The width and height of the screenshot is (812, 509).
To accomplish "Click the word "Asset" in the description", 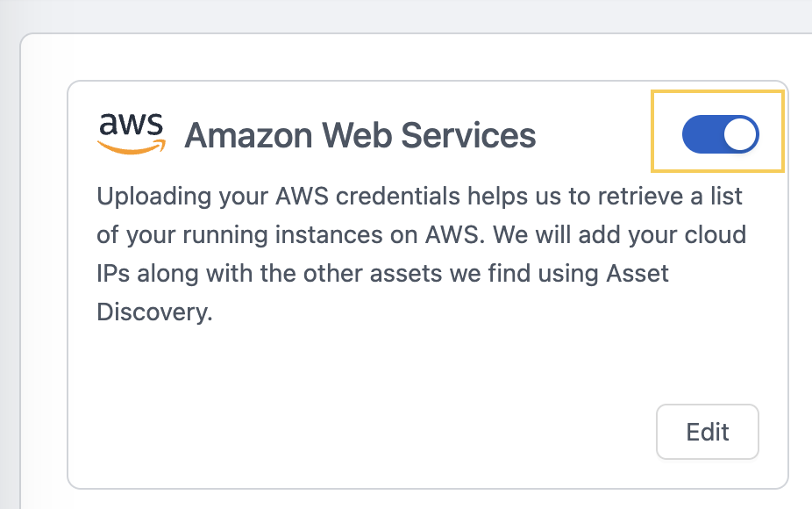I will 637,273.
